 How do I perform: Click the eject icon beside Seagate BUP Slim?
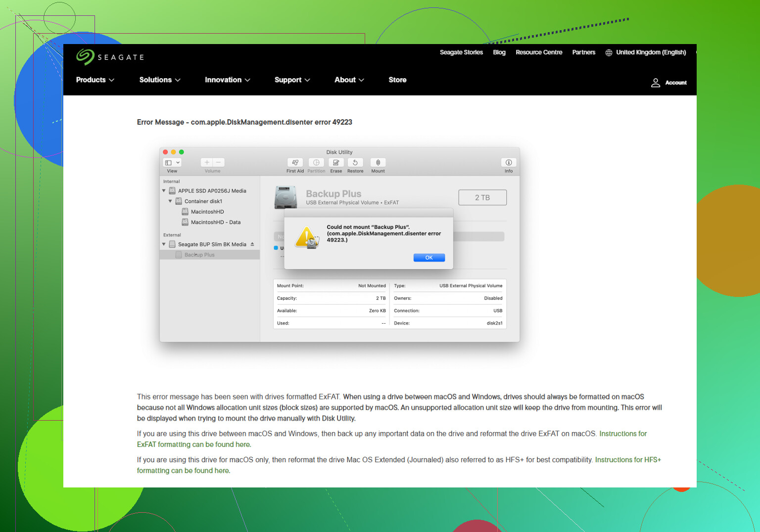pos(252,244)
